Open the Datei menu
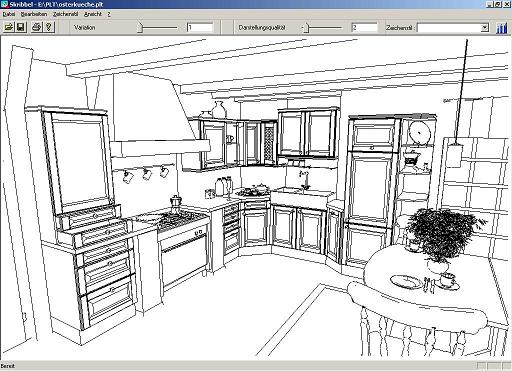 (9, 14)
